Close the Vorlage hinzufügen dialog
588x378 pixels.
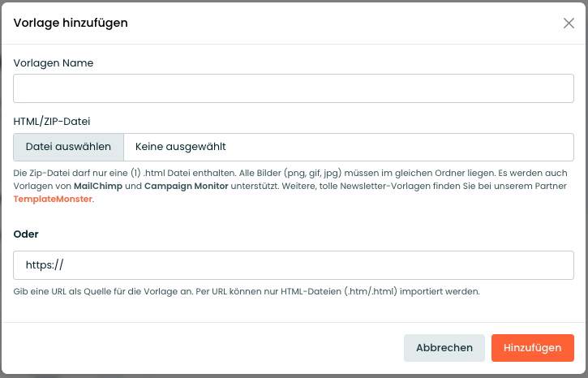569,23
